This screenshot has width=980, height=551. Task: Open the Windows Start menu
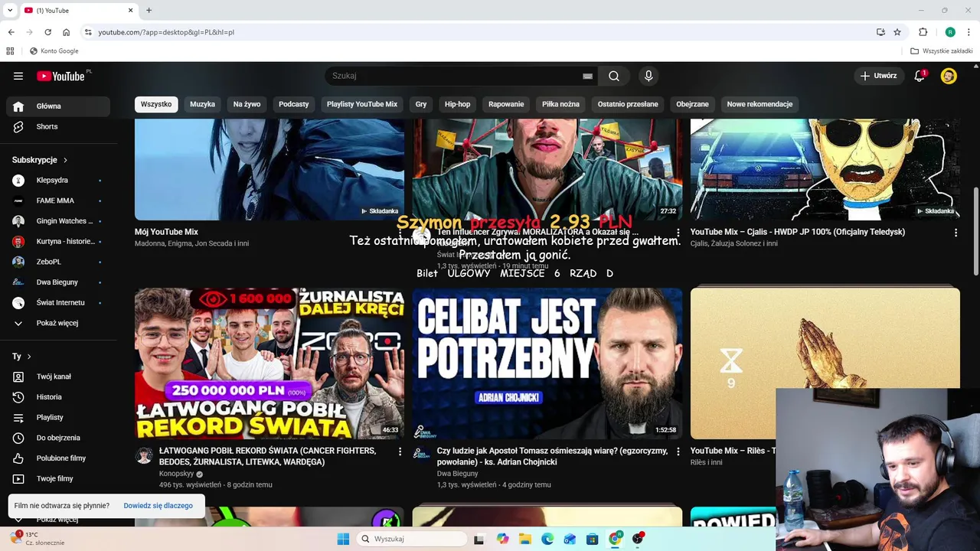(x=343, y=539)
